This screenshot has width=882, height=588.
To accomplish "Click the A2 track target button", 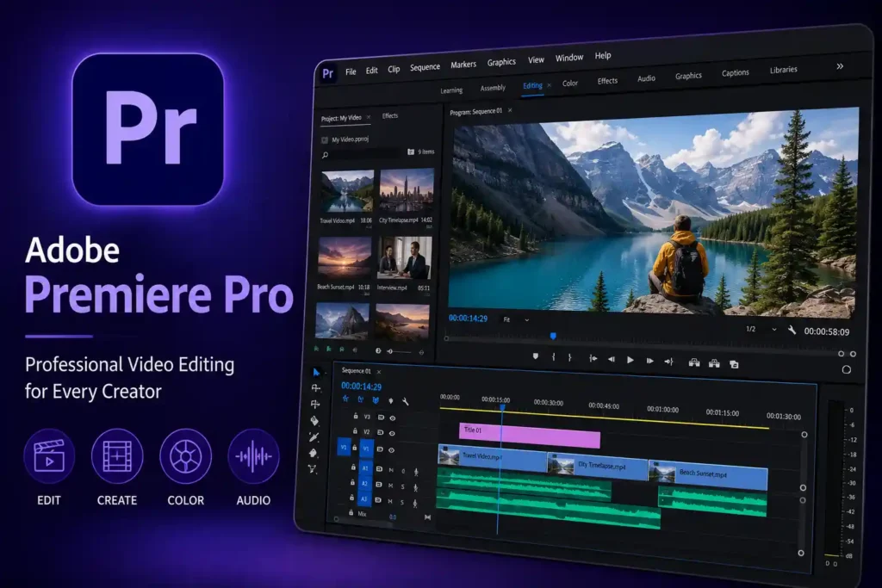I will (364, 484).
